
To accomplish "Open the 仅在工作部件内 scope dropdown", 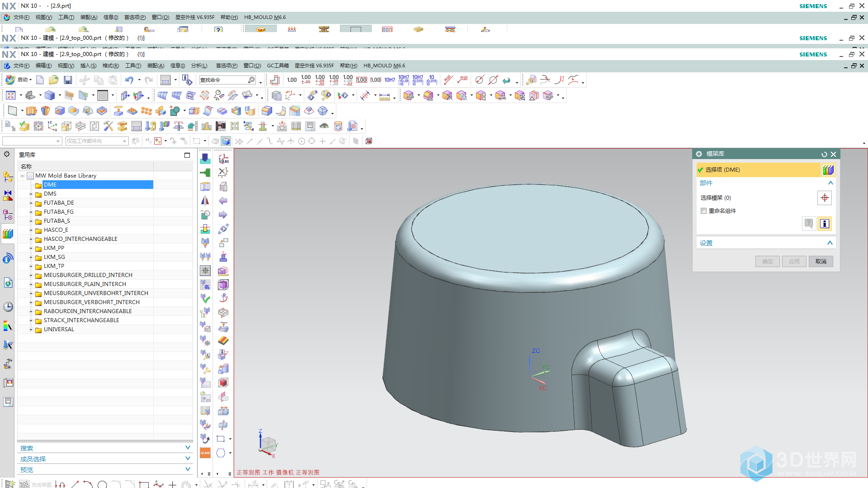I will tap(97, 141).
